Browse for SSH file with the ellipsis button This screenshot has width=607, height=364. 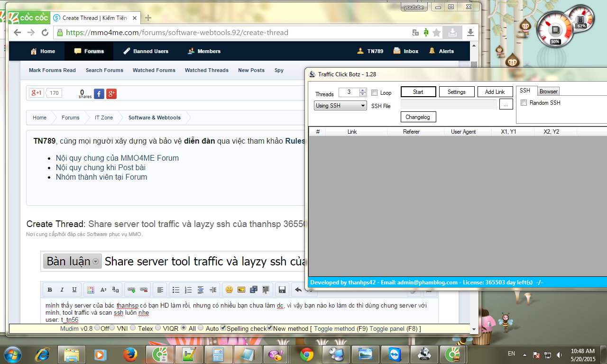tap(506, 104)
